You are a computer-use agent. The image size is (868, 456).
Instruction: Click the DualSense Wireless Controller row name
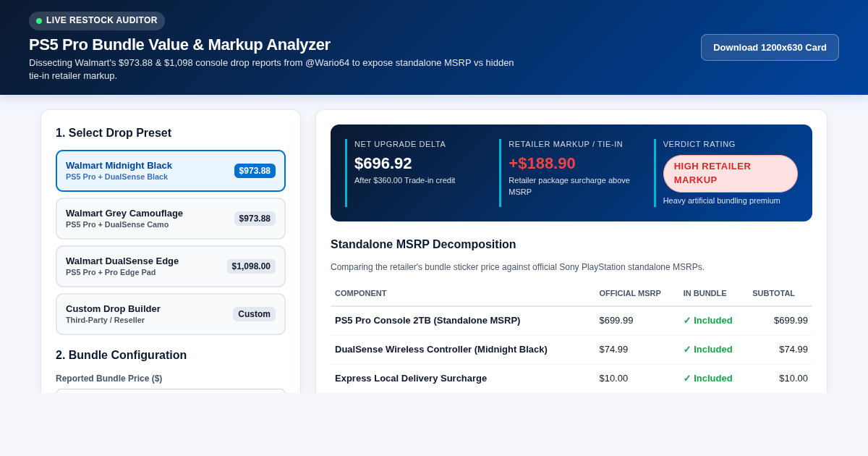point(441,350)
